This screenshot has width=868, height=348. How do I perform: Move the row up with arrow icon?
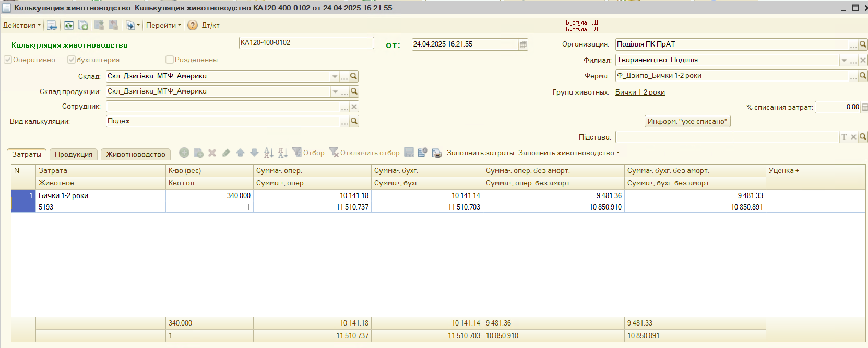pyautogui.click(x=240, y=153)
